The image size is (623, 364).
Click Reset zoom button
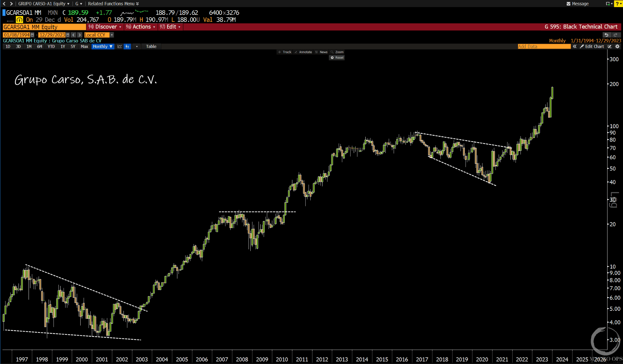coord(337,57)
